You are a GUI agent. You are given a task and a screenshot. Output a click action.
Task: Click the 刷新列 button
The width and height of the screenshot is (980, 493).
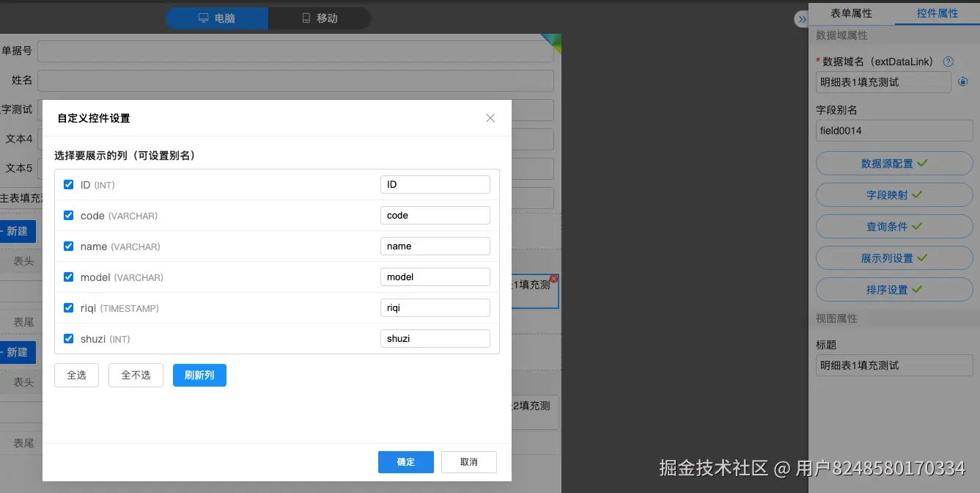point(199,375)
